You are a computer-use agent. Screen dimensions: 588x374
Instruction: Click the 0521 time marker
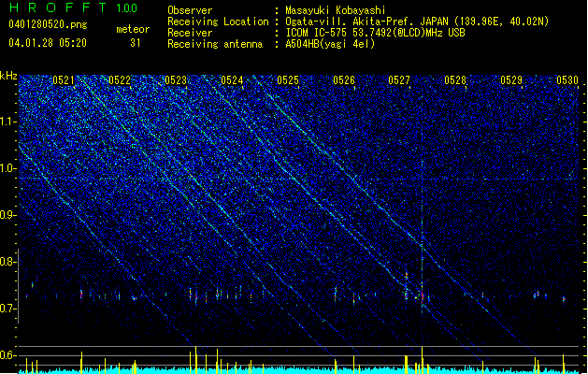point(64,80)
